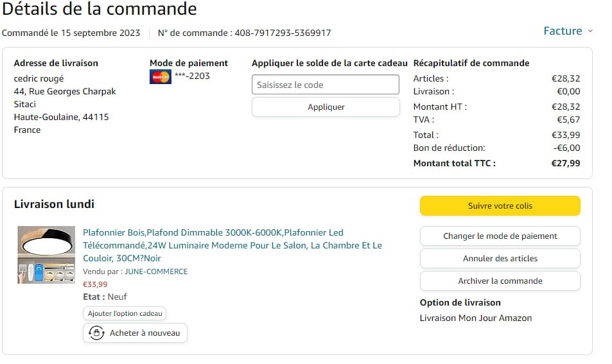Viewport: 612px width, 364px height.
Task: Click the Livraison lundi heading
Action: click(54, 204)
